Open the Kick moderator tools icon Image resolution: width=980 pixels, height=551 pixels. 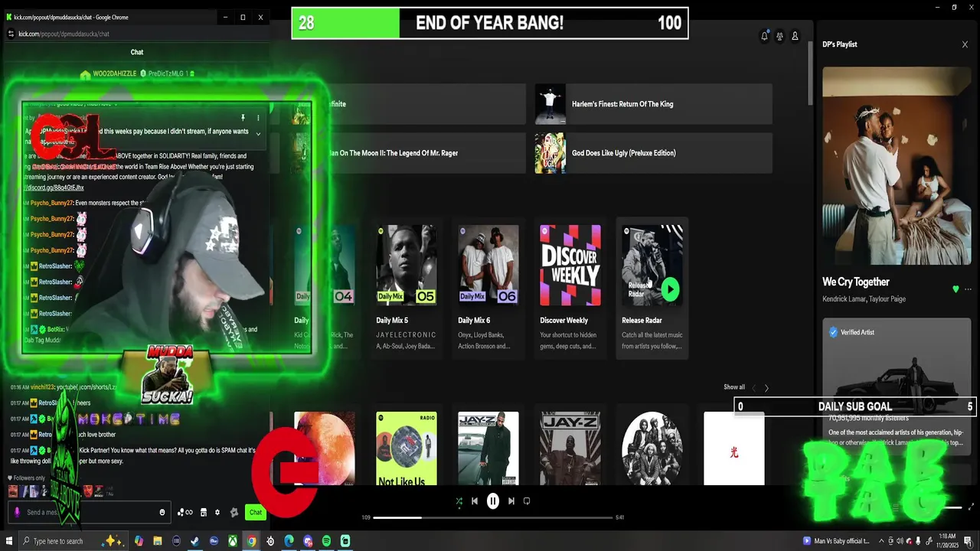[x=234, y=512]
